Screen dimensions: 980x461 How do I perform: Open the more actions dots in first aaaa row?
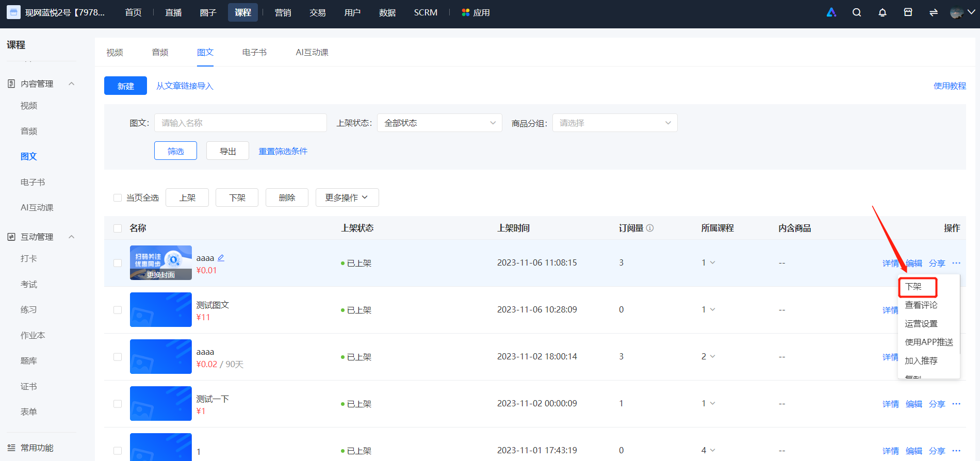[x=956, y=263]
